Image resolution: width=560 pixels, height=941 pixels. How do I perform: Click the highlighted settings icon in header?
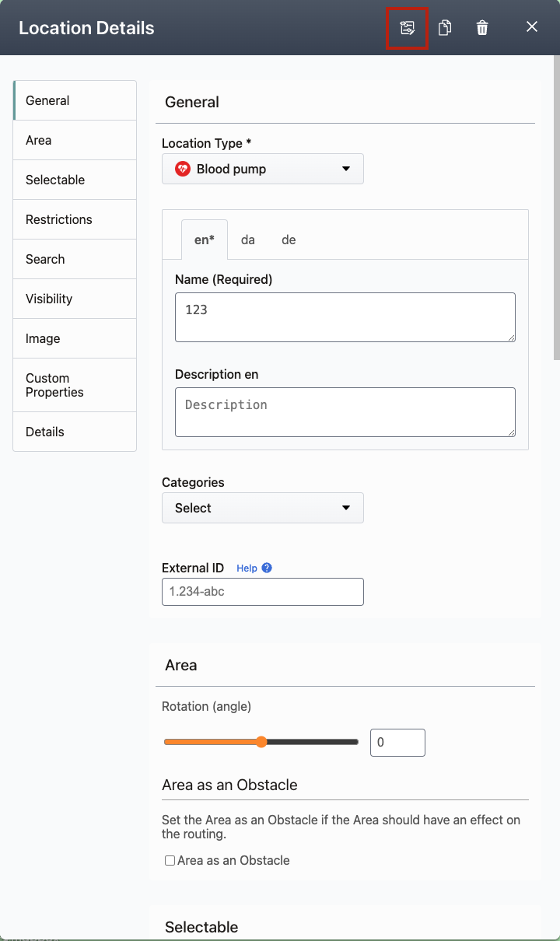408,28
